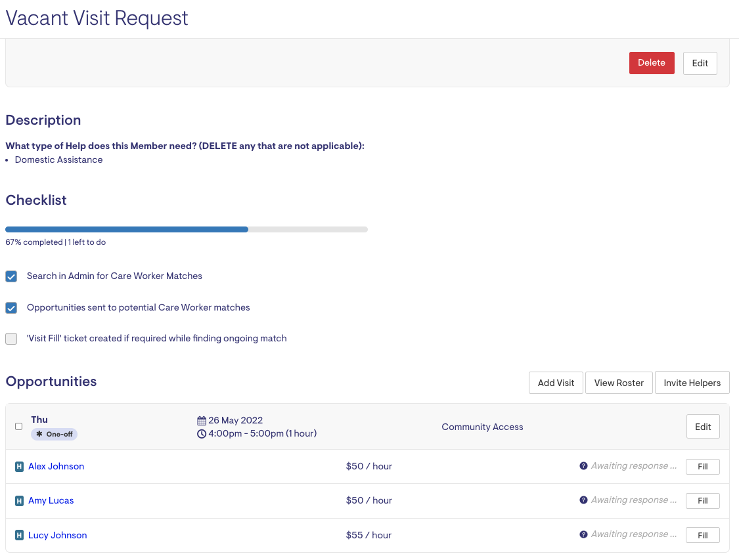Click the checklist progress bar
Image resolution: width=739 pixels, height=560 pixels.
tap(187, 229)
